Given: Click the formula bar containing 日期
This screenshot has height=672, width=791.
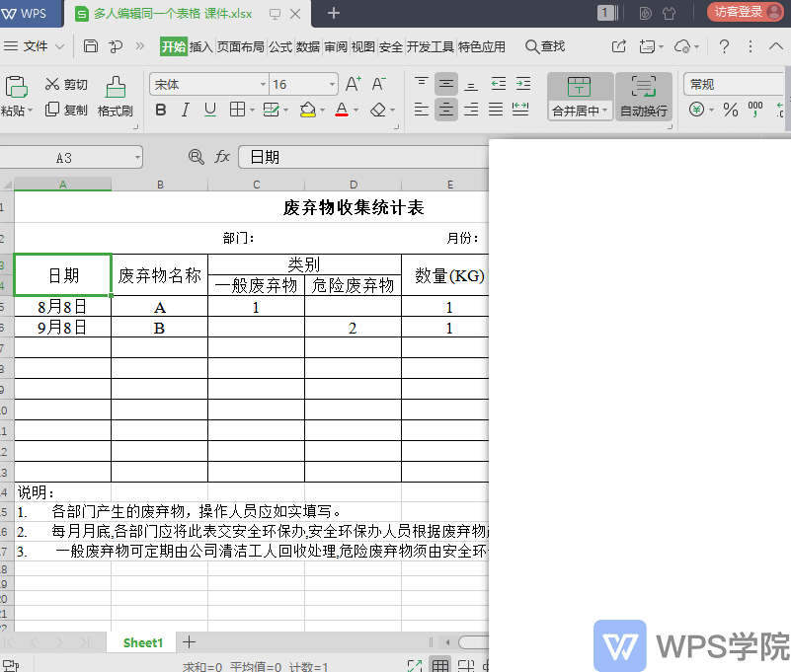Looking at the screenshot, I should (363, 157).
